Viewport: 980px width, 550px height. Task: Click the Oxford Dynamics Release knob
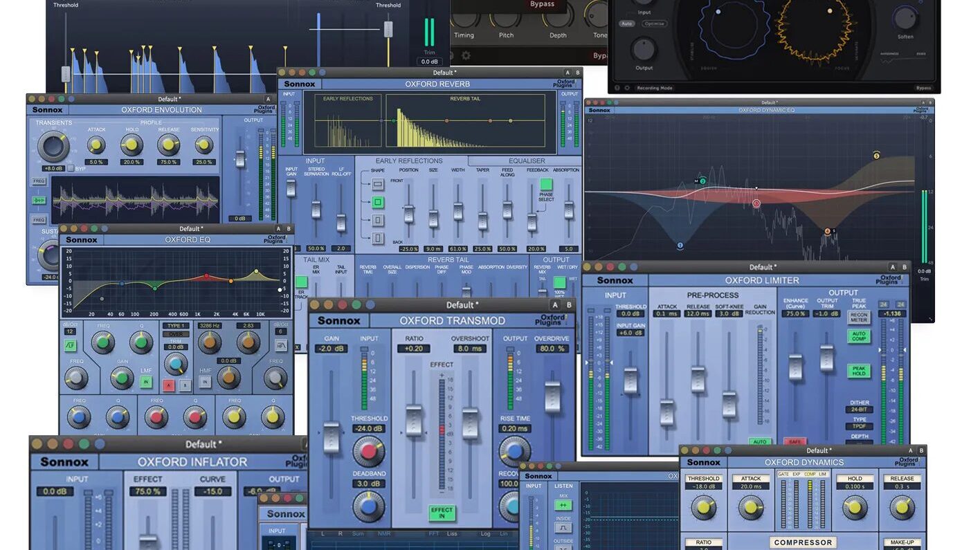click(901, 508)
